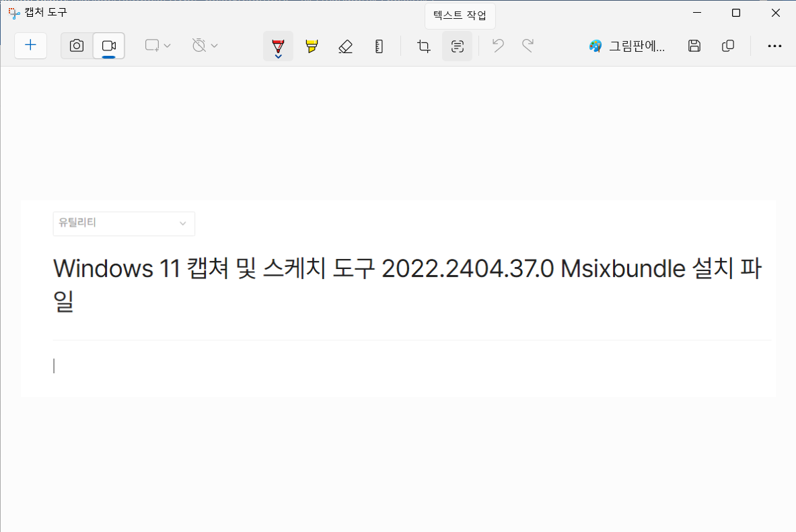Activate the image crop tool
This screenshot has height=532, width=796.
pos(423,46)
